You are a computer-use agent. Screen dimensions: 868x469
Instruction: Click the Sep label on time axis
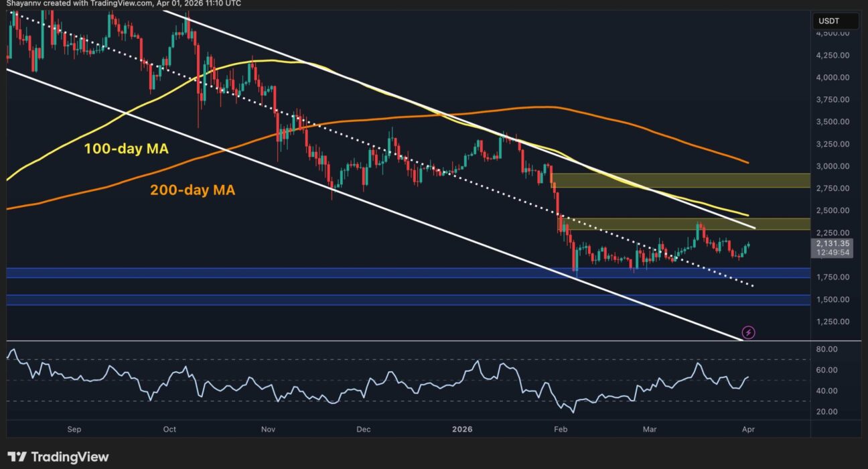click(74, 429)
